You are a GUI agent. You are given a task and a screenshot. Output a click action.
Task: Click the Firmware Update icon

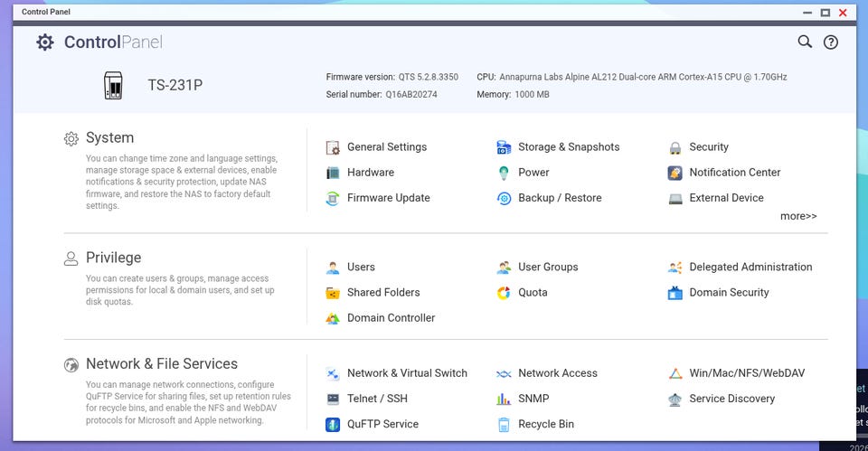click(333, 198)
